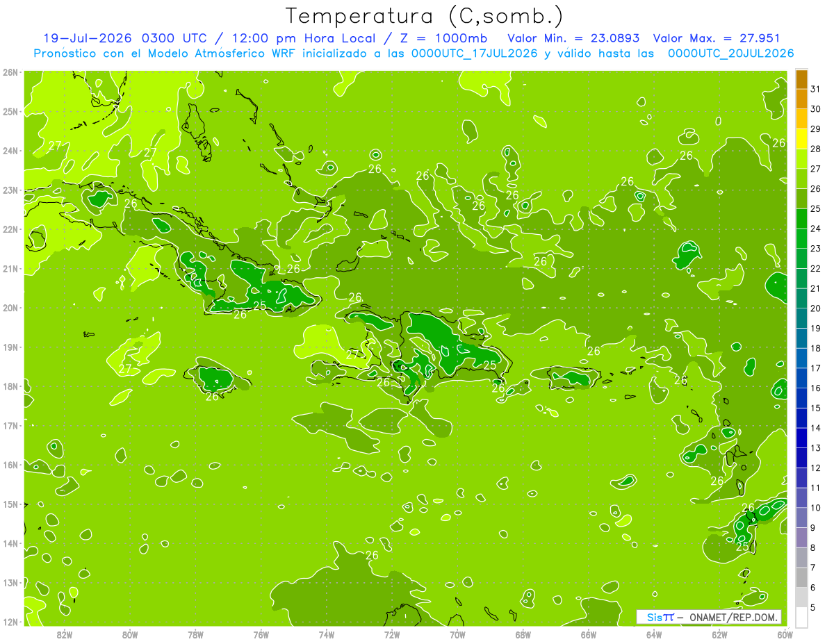Click the 17N latitude label
Viewport: 834px width, 644px height.
(10, 426)
